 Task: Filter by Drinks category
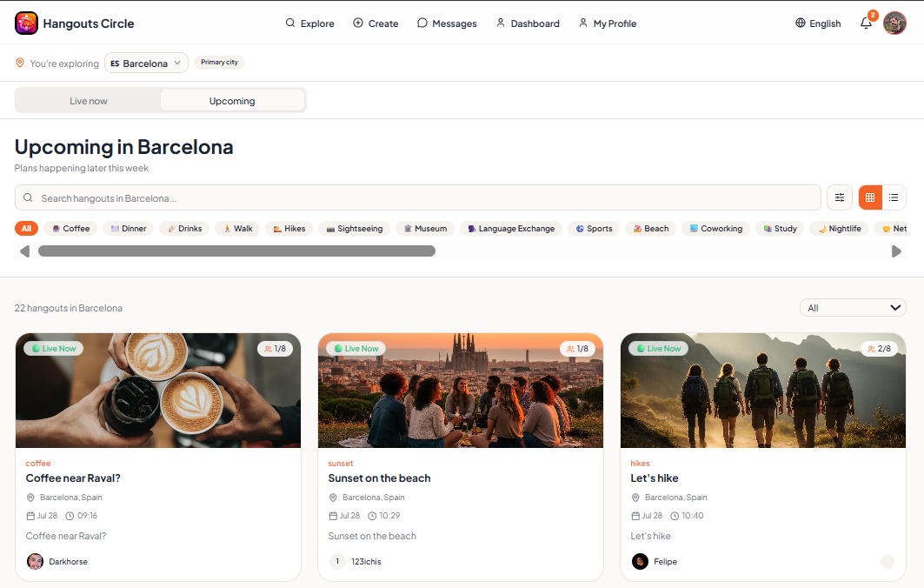[x=184, y=228]
